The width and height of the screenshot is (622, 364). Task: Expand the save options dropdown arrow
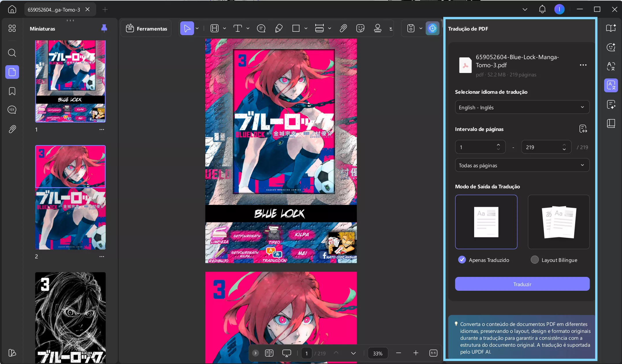coord(421,28)
